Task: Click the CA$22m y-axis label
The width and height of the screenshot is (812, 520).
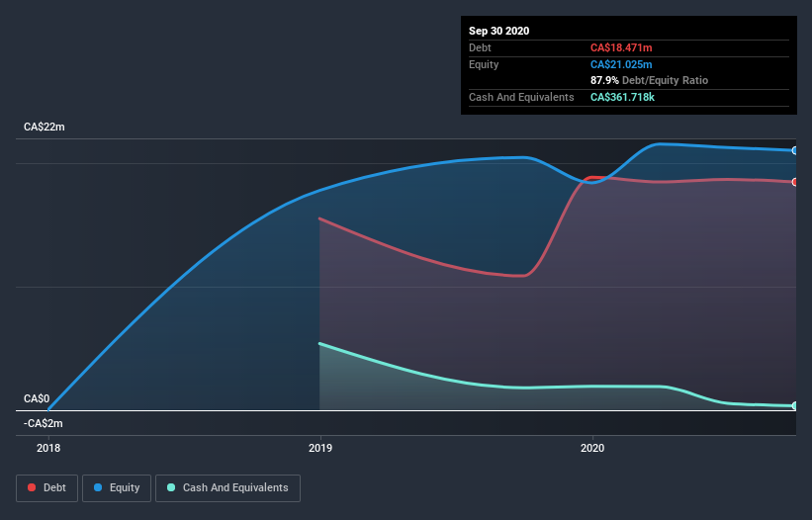Action: pyautogui.click(x=45, y=127)
